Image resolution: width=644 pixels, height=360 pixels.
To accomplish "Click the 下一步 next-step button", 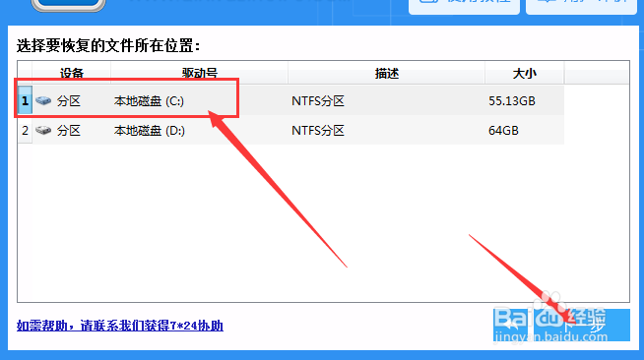I will [582, 326].
